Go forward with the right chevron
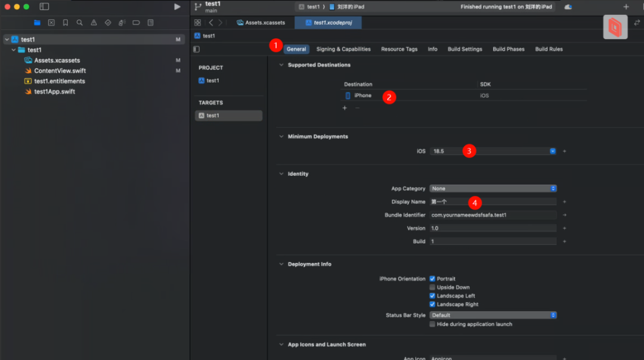This screenshot has height=360, width=644. (x=221, y=23)
